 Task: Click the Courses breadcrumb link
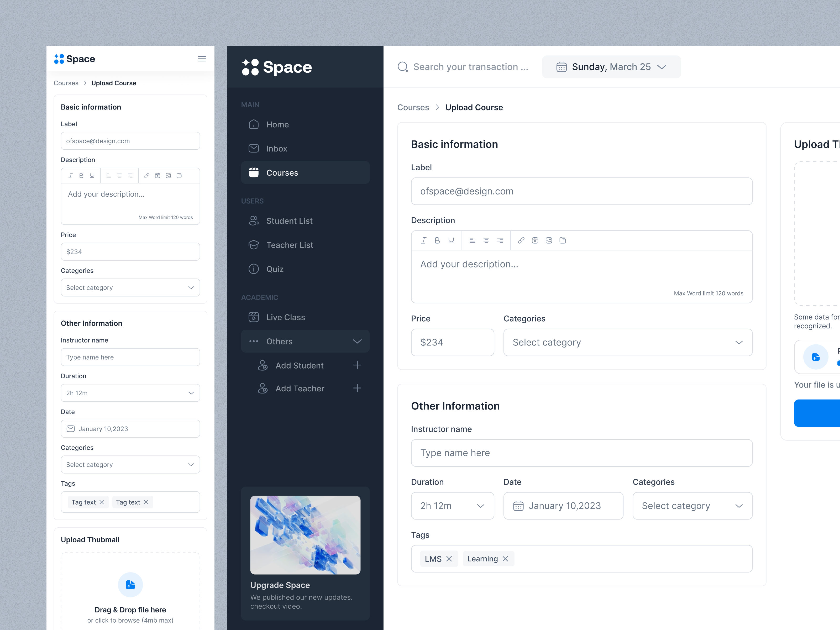point(413,107)
